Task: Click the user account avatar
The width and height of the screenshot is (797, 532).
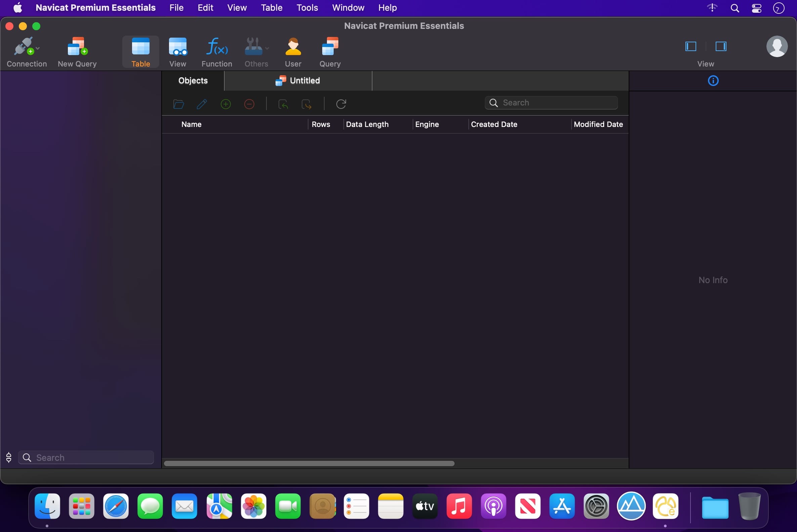Action: point(777,46)
